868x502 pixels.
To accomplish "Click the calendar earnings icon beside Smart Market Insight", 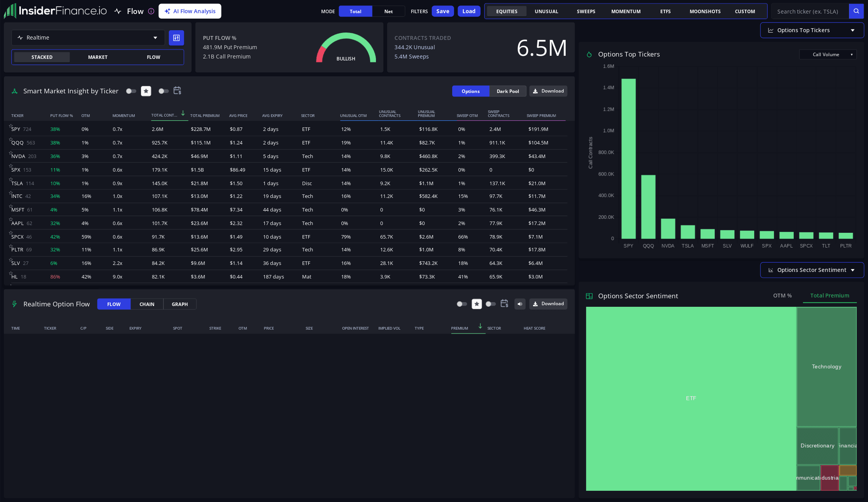I will tap(177, 91).
